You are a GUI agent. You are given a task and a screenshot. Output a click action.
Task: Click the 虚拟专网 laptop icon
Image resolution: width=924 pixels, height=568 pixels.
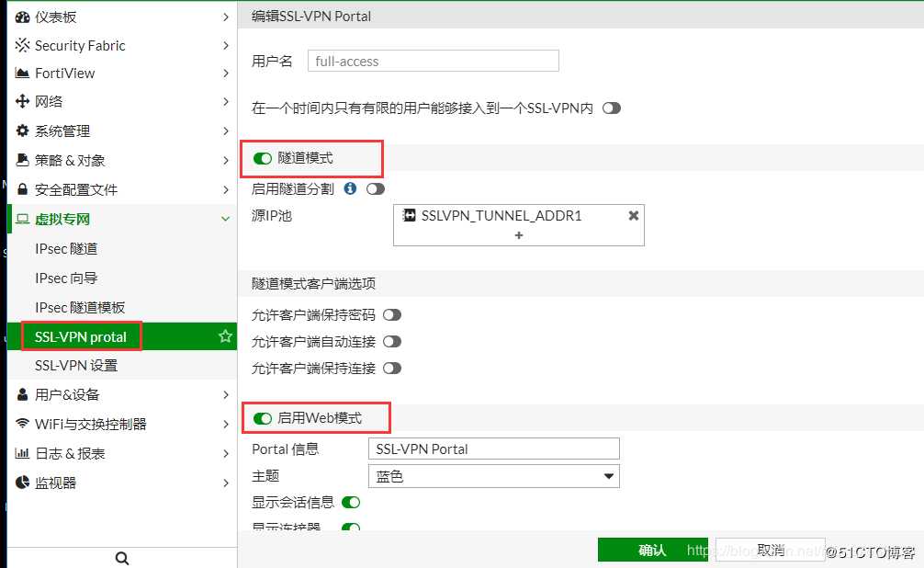click(22, 219)
